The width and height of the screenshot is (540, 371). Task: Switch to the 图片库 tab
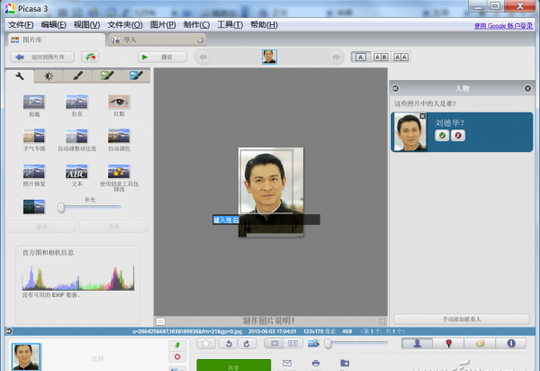pos(56,40)
